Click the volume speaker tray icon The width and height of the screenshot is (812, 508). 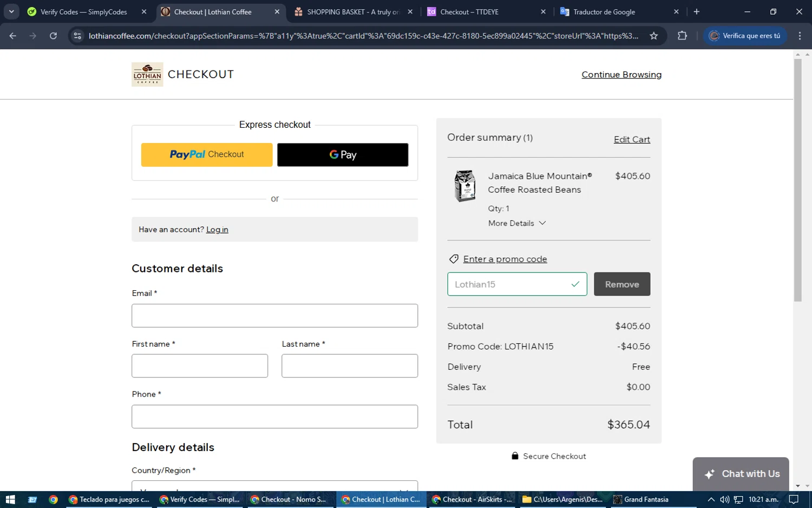(x=724, y=499)
